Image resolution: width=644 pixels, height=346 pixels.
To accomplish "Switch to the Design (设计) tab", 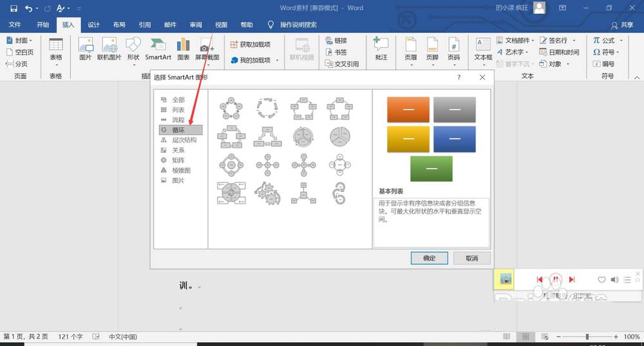I will 93,24.
